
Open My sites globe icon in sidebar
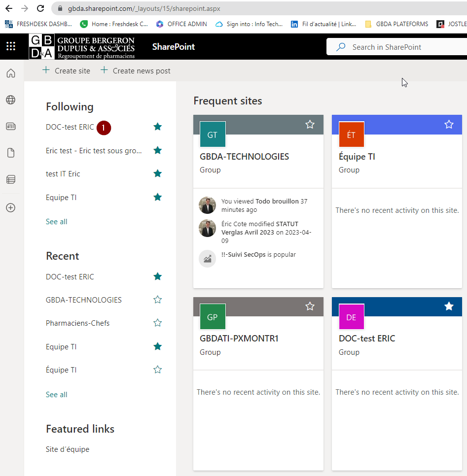(11, 100)
